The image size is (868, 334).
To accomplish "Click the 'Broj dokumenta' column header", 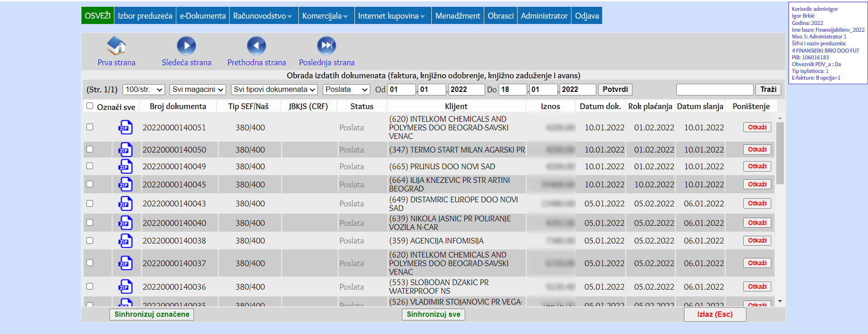I will [178, 106].
